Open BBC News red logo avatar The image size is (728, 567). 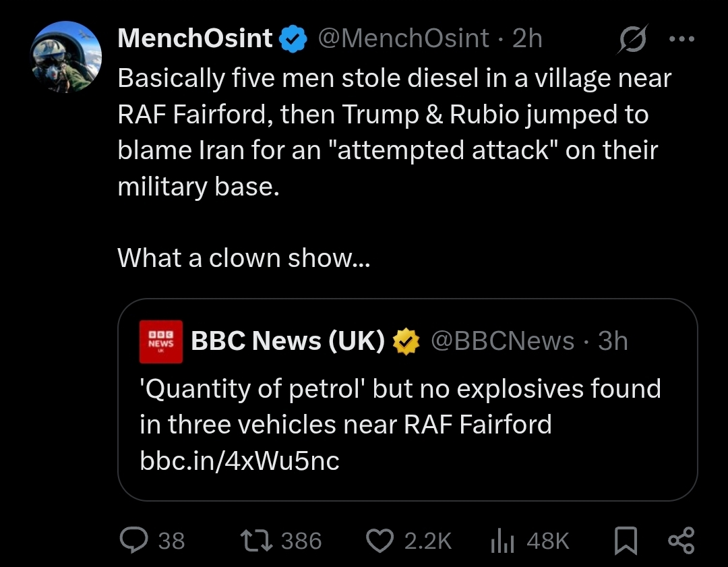click(161, 342)
